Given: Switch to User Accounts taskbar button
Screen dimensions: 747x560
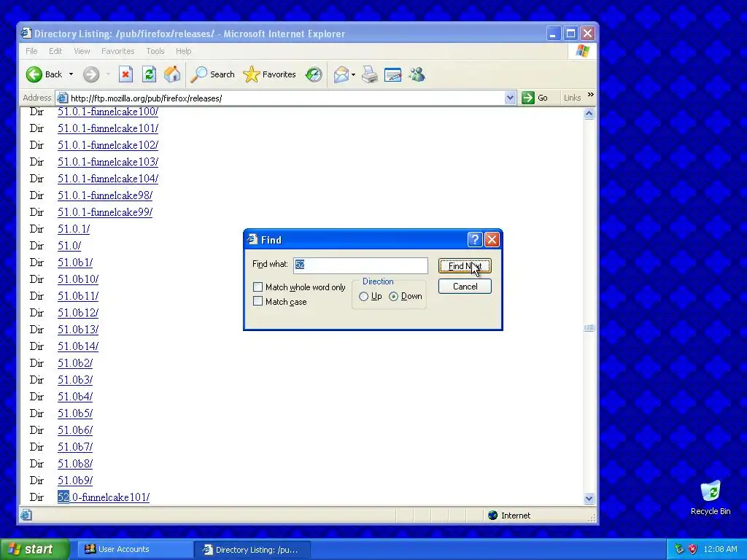Looking at the screenshot, I should click(x=134, y=549).
